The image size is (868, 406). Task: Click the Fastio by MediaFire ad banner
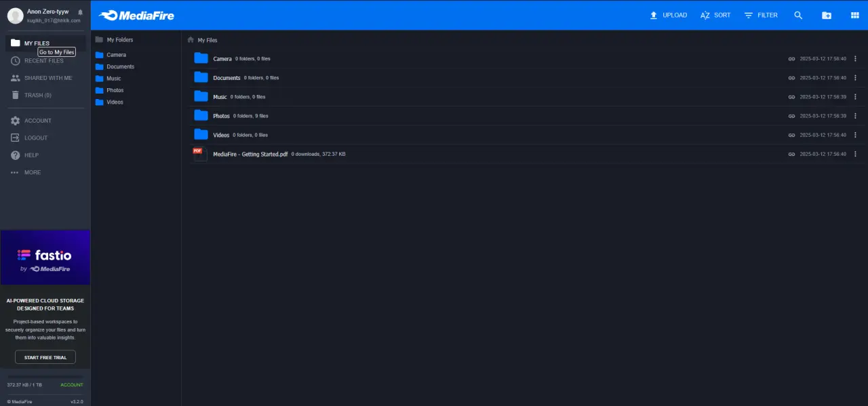(x=45, y=258)
